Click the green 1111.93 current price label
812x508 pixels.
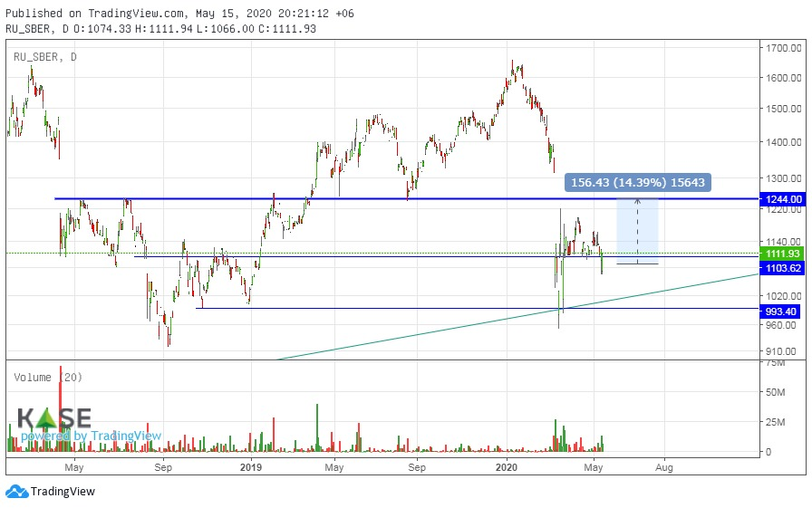point(784,254)
